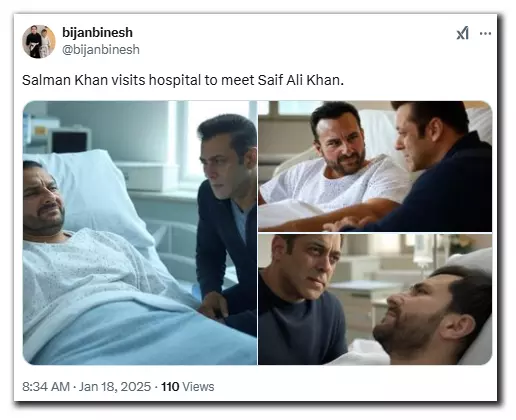The width and height of the screenshot is (516, 420).
Task: Open the bottom-right close-up photo
Action: (x=375, y=299)
